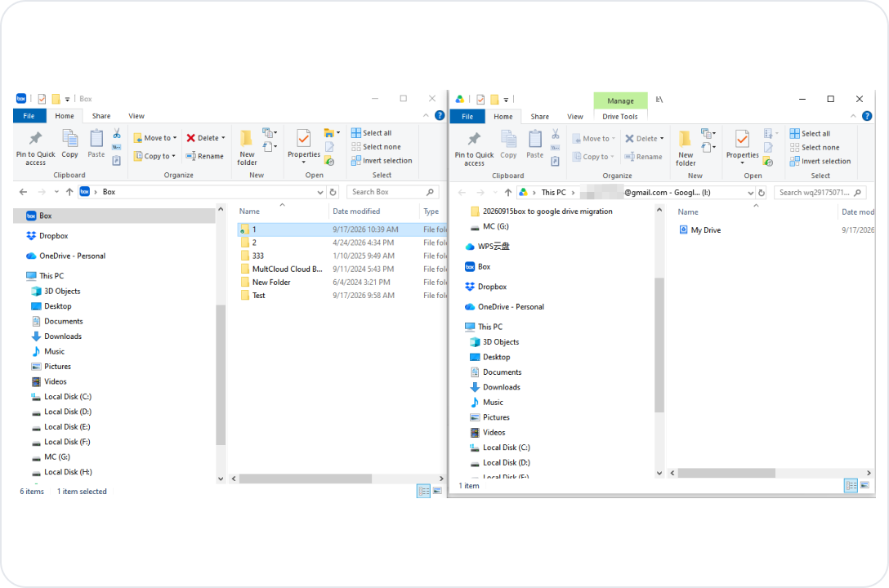
Task: Switch to Home tab in Google Drive window
Action: [x=503, y=117]
